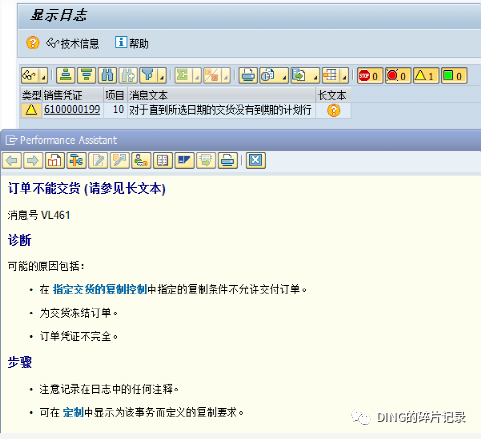The width and height of the screenshot is (481, 439).
Task: Click the 销售凭证 column header
Action: pos(72,95)
